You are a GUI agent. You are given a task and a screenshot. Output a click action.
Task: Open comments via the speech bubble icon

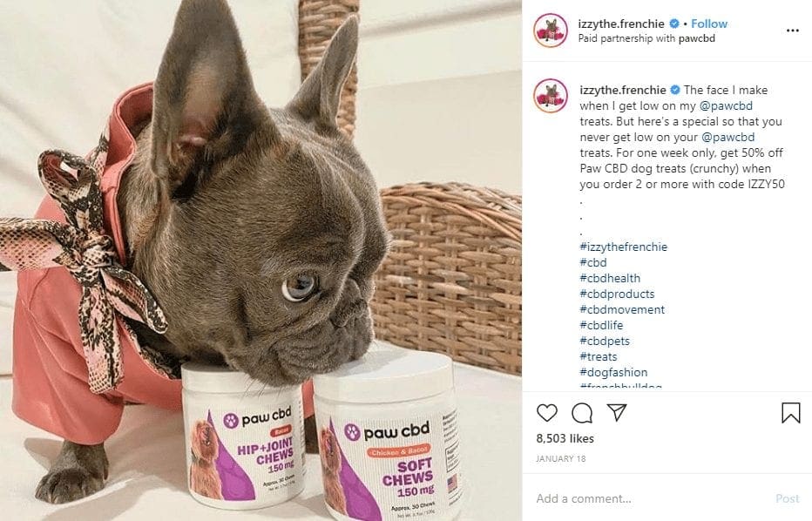tap(581, 413)
